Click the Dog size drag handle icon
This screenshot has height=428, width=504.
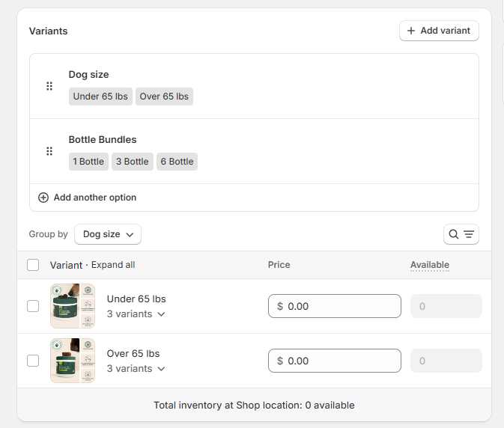point(49,86)
